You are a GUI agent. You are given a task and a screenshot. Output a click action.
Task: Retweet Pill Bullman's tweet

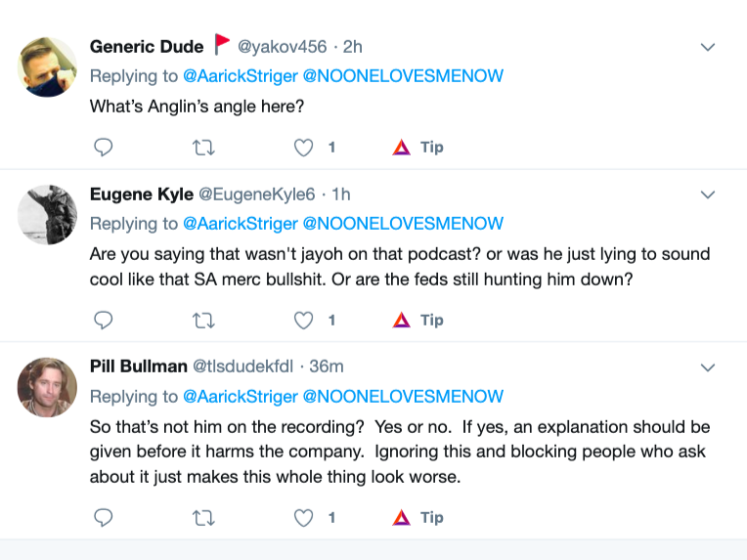203,518
